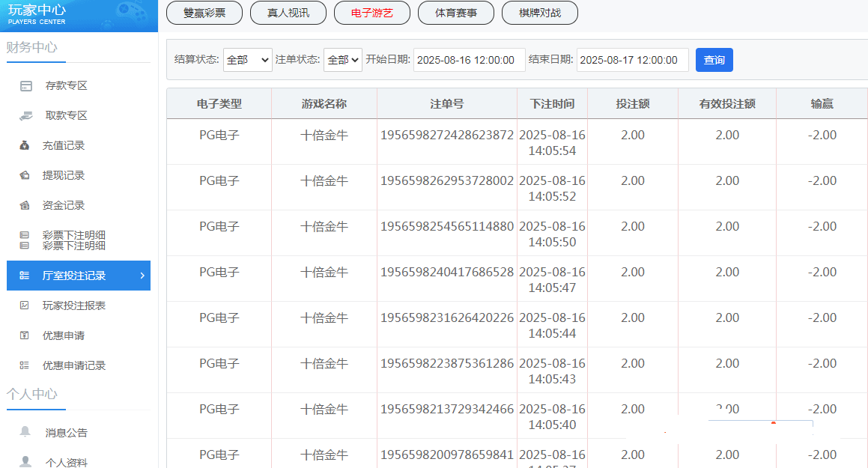Click the 优惠申请 gift icon
Viewport: 868px width, 468px height.
tap(25, 335)
